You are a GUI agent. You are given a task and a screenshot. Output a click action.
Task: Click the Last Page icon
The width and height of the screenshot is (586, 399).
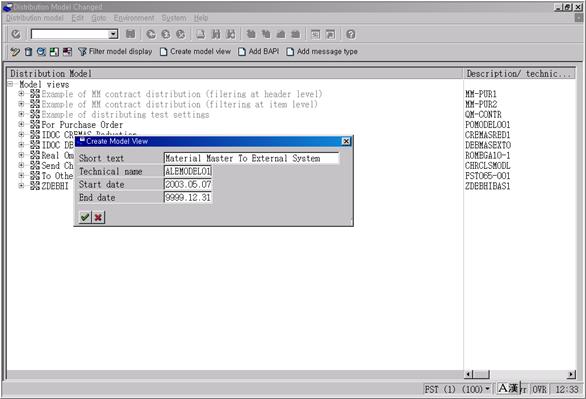click(x=295, y=34)
